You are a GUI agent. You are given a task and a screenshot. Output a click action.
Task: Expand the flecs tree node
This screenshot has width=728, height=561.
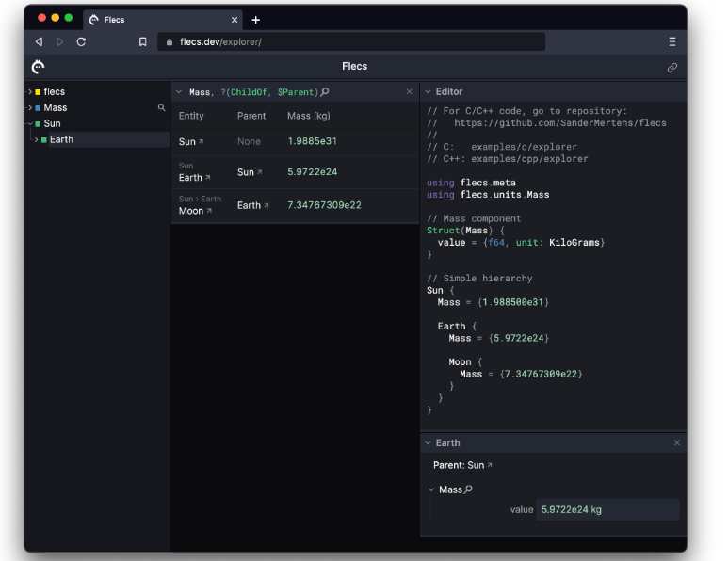pyautogui.click(x=29, y=92)
